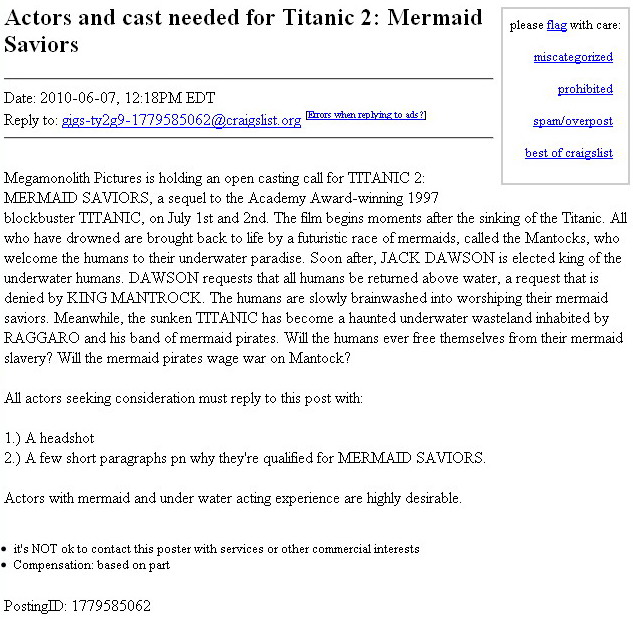This screenshot has width=633, height=619.
Task: Open the gigs reply email address link
Action: (181, 120)
